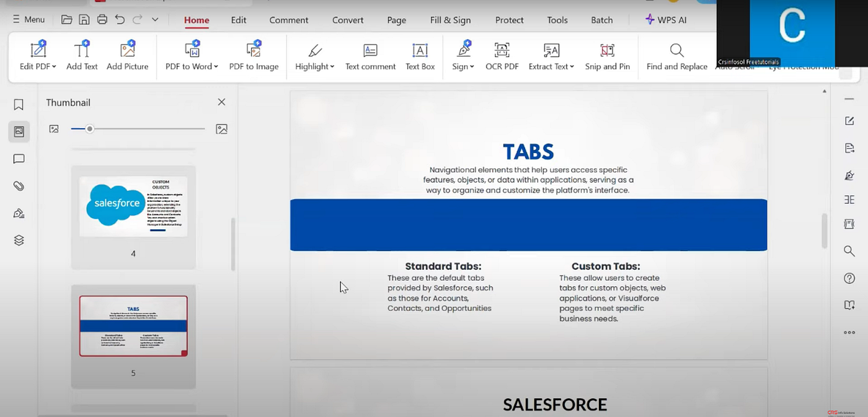
Task: Click the TABS heading on the page
Action: click(x=528, y=152)
